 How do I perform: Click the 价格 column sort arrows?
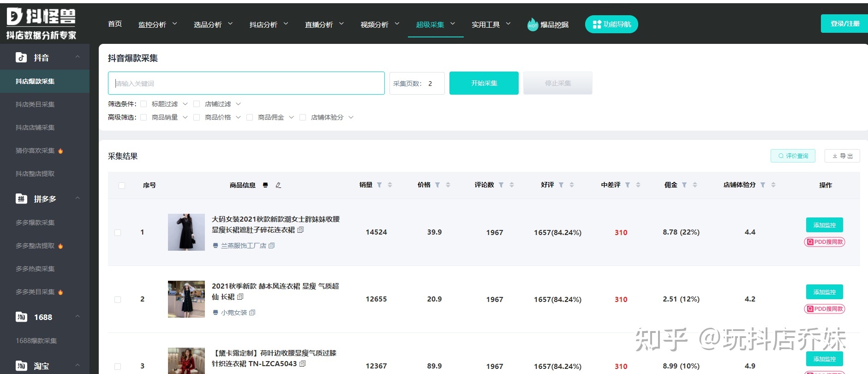pyautogui.click(x=448, y=185)
